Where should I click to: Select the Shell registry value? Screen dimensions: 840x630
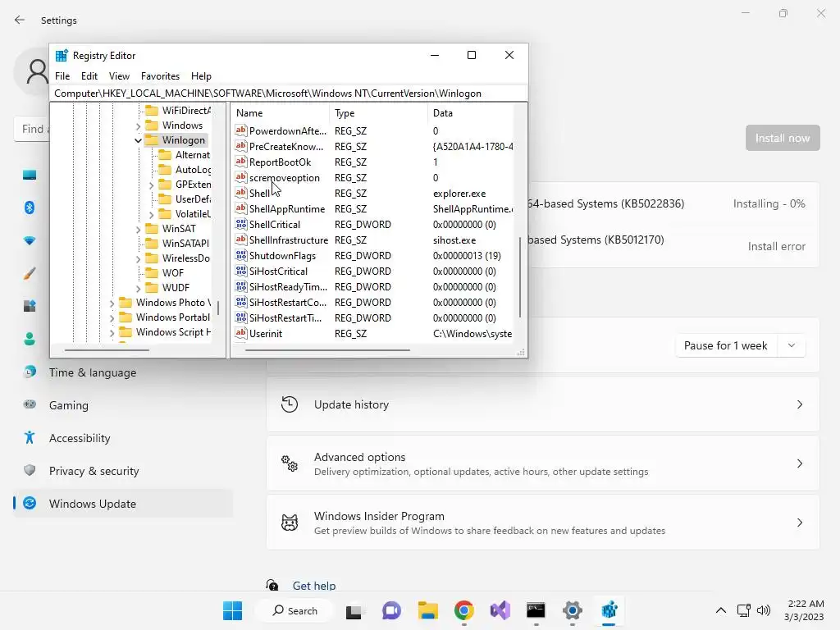coord(259,194)
